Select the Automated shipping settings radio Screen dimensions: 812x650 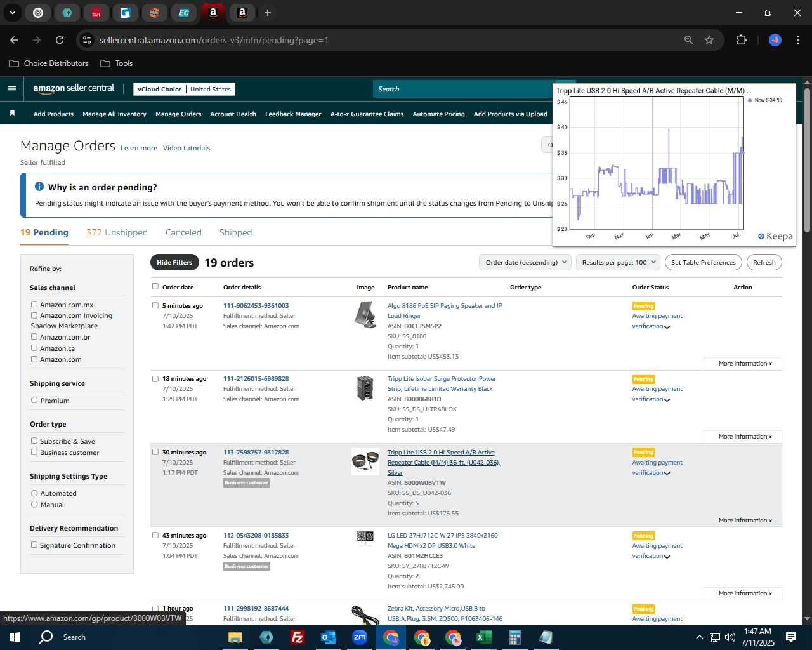[x=34, y=493]
